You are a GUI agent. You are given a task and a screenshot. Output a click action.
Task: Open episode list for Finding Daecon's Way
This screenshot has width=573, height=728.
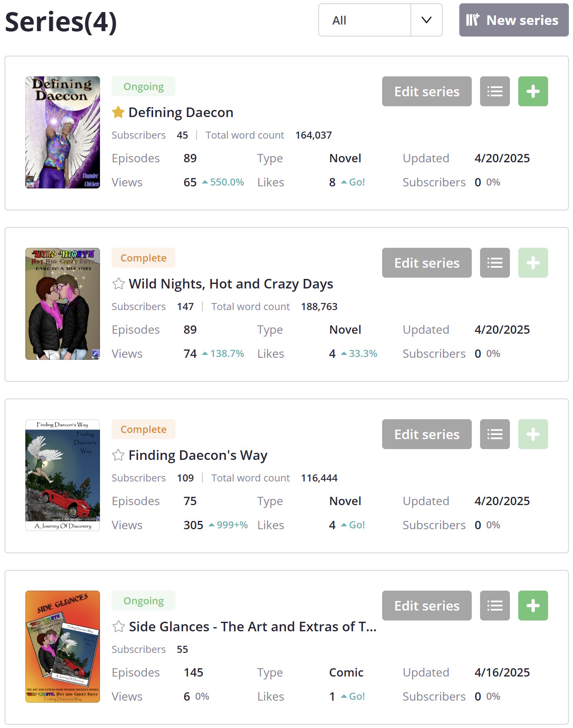click(495, 434)
